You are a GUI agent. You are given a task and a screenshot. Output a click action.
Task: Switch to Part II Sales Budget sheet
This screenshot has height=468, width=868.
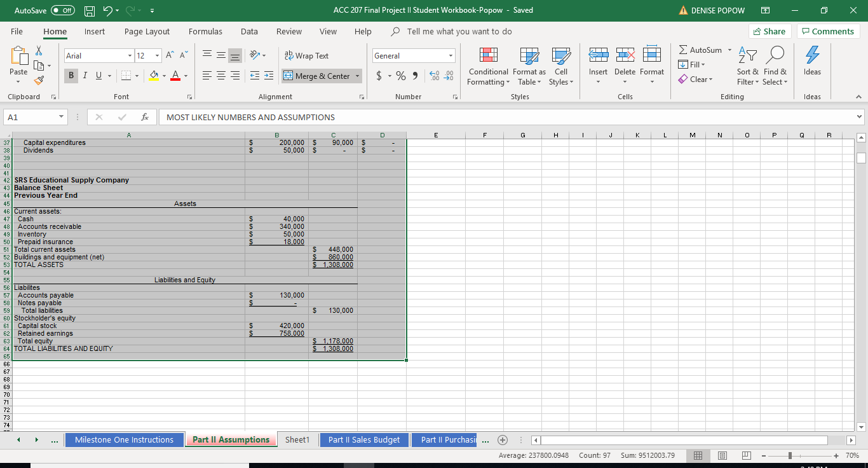click(363, 440)
